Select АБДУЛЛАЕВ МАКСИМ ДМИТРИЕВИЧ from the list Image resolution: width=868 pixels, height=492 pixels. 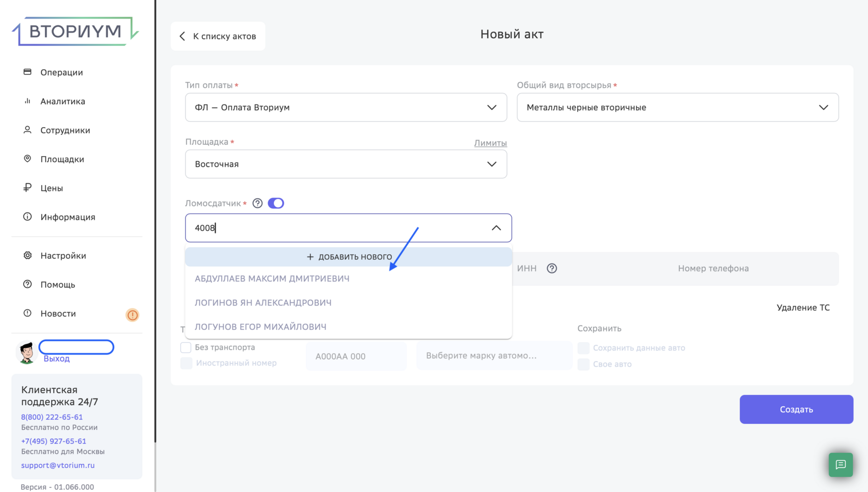272,279
